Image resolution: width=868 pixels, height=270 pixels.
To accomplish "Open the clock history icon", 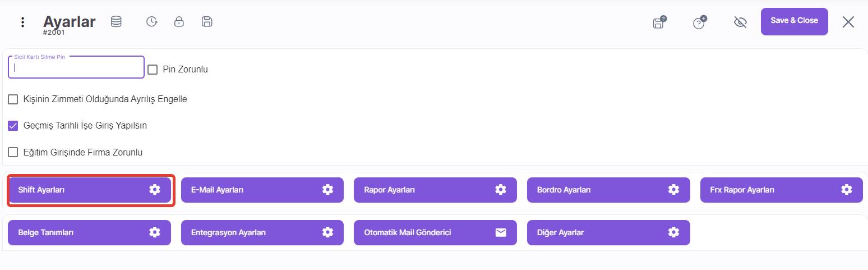I will point(151,22).
